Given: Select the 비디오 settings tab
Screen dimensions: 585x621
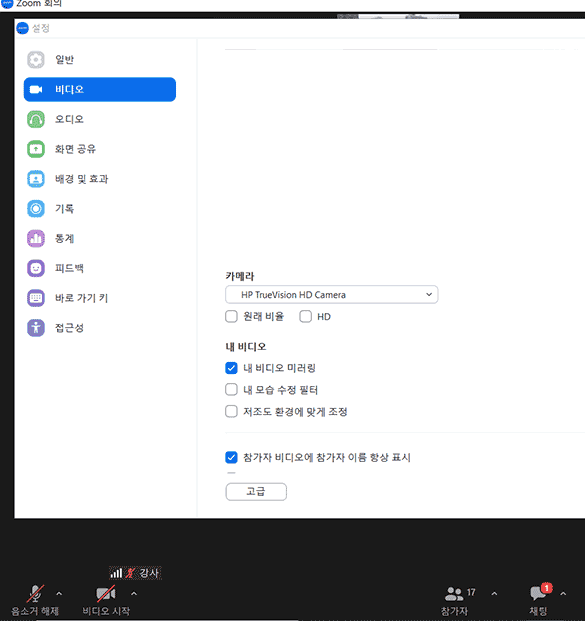Looking at the screenshot, I should tap(100, 90).
